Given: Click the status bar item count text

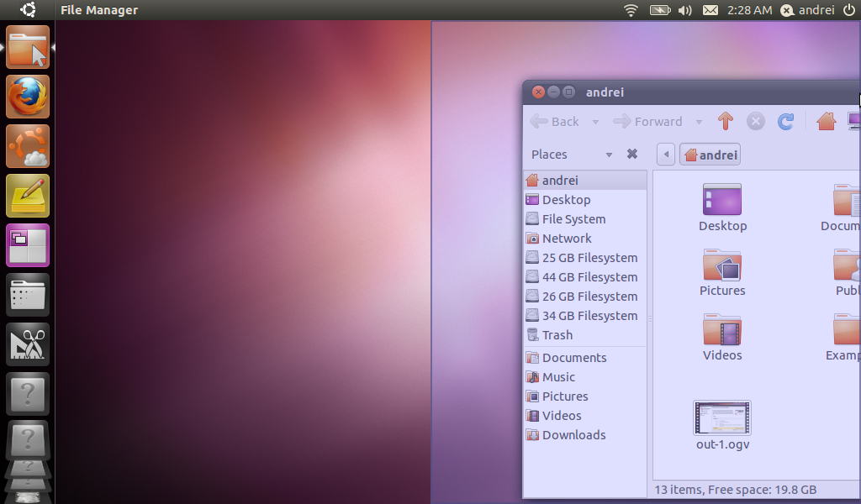Looking at the screenshot, I should pyautogui.click(x=735, y=490).
